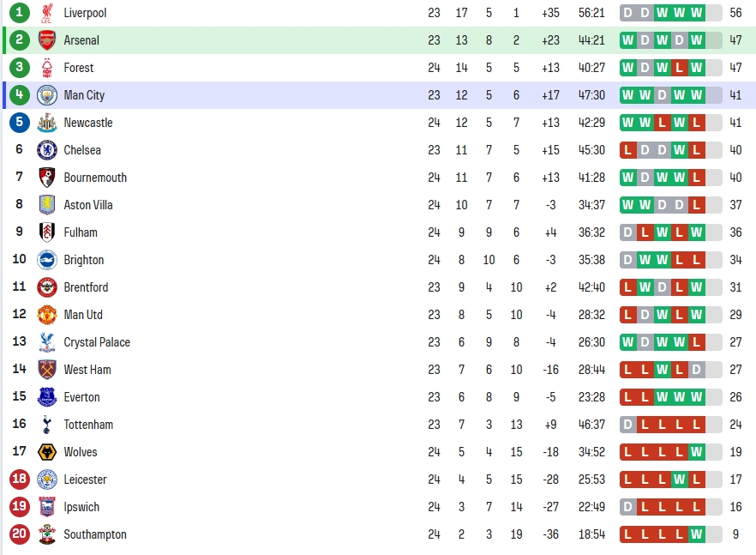756x555 pixels.
Task: Click the Liverpool club crest icon
Action: [x=47, y=13]
